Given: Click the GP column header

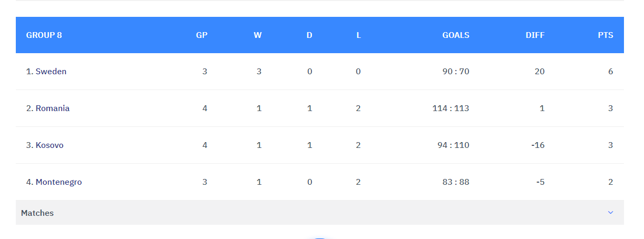Looking at the screenshot, I should (x=202, y=35).
